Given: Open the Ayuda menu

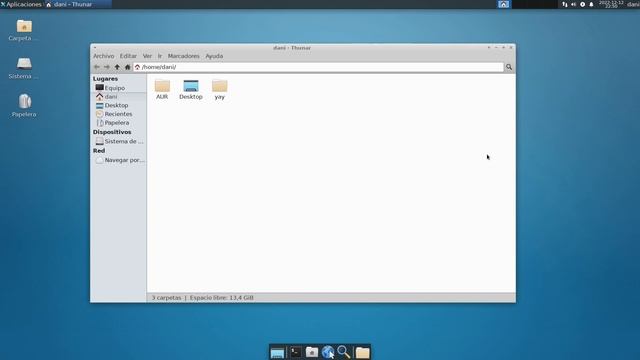Looking at the screenshot, I should coord(214,56).
